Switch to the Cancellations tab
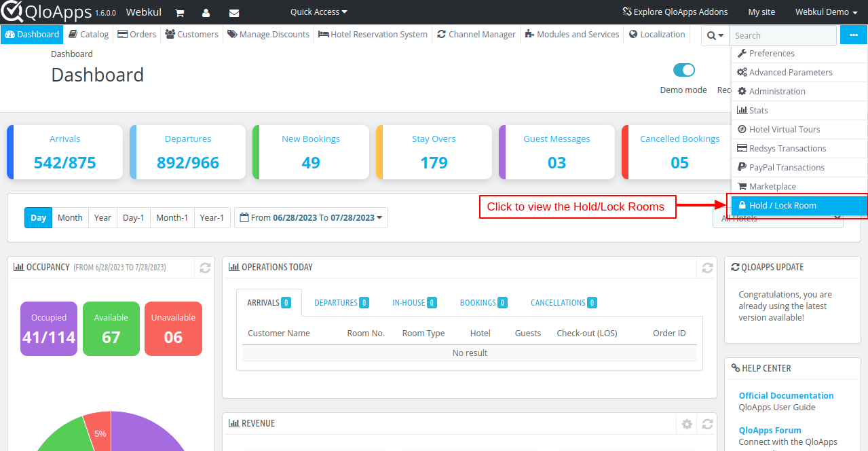Viewport: 868px width, 451px height. coord(563,303)
